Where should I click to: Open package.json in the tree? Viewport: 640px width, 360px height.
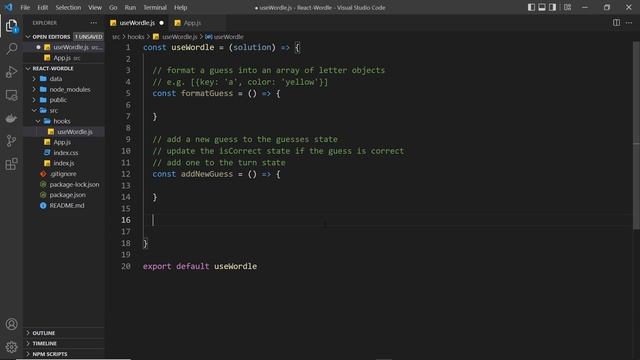(x=67, y=195)
